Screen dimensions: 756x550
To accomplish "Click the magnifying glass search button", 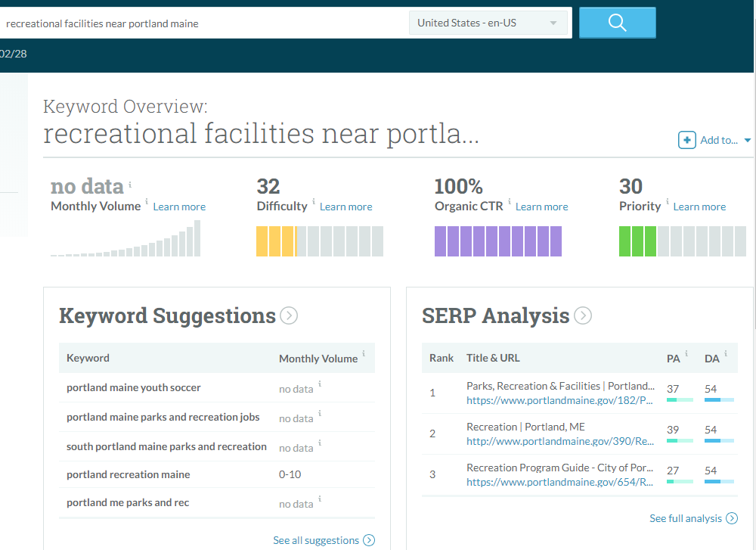I will coord(617,23).
